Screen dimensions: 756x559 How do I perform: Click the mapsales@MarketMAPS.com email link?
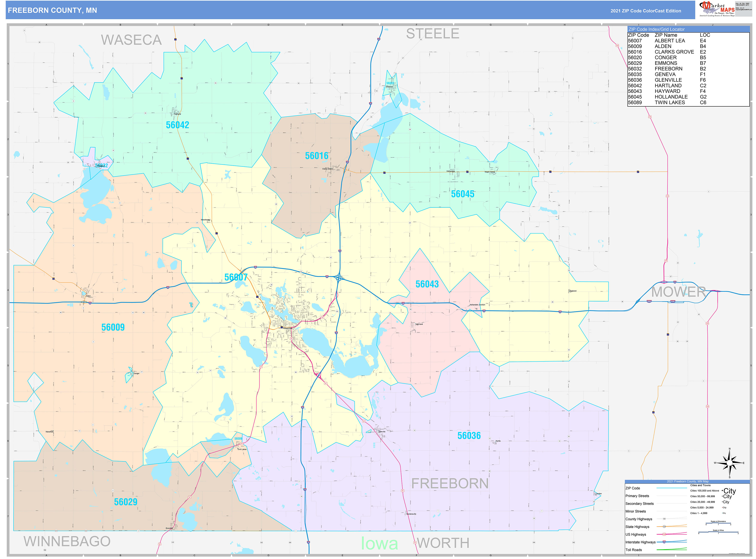(744, 9)
